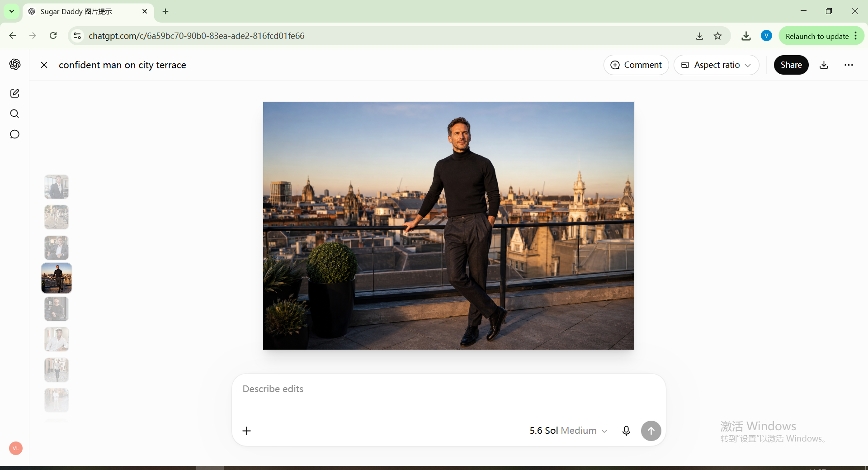This screenshot has height=470, width=868.
Task: Reload the page with refresh icon
Action: tap(53, 36)
